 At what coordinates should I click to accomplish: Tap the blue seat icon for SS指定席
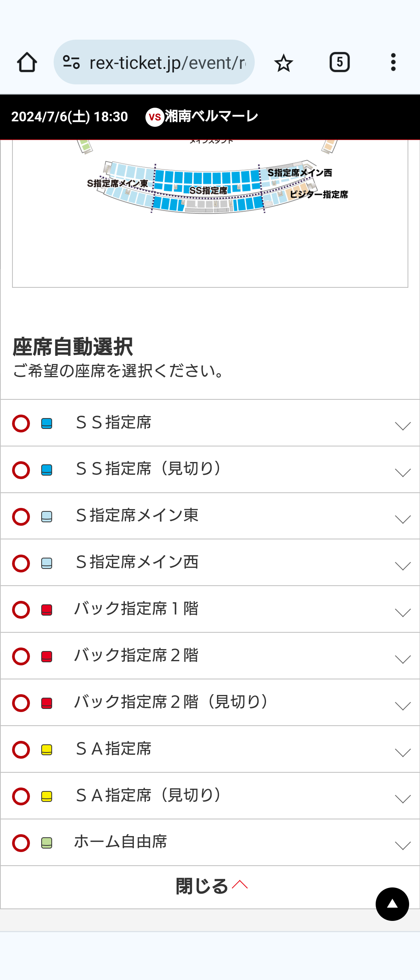tap(47, 423)
